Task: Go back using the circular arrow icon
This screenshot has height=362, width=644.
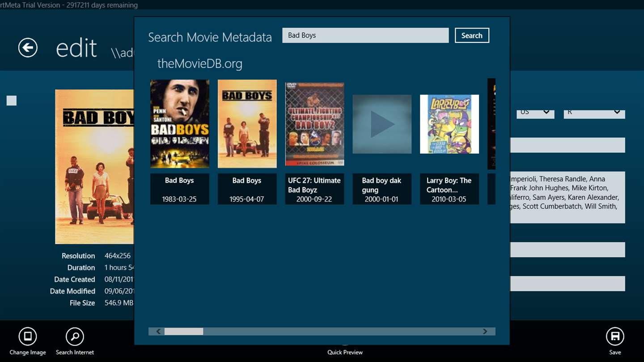Action: (x=28, y=47)
